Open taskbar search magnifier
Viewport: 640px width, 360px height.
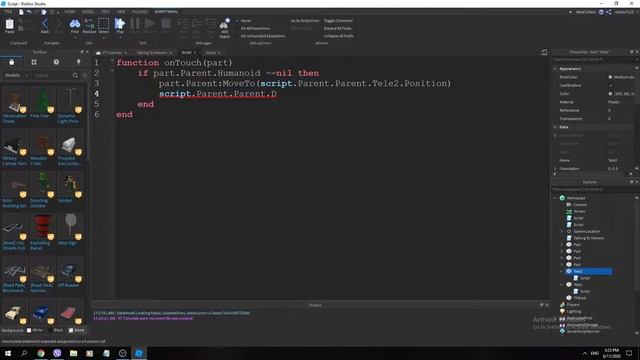(x=24, y=353)
